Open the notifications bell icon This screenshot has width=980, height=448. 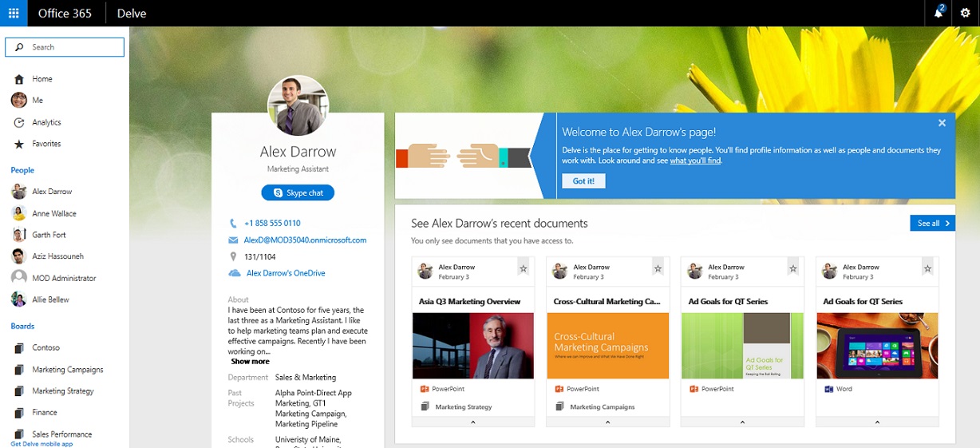coord(939,13)
